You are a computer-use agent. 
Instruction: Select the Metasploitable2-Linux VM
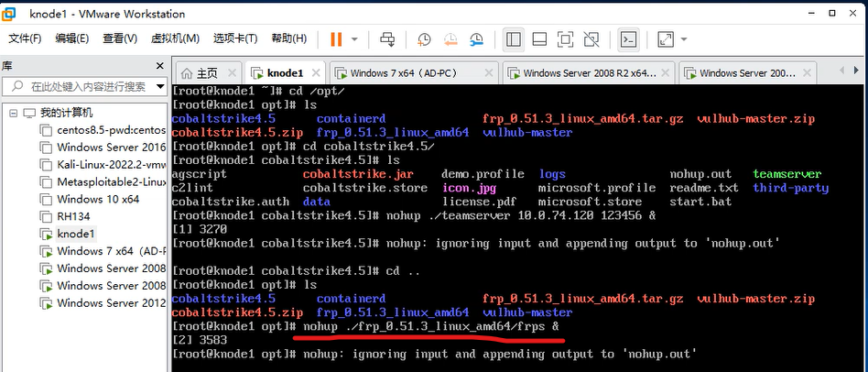pyautogui.click(x=111, y=181)
